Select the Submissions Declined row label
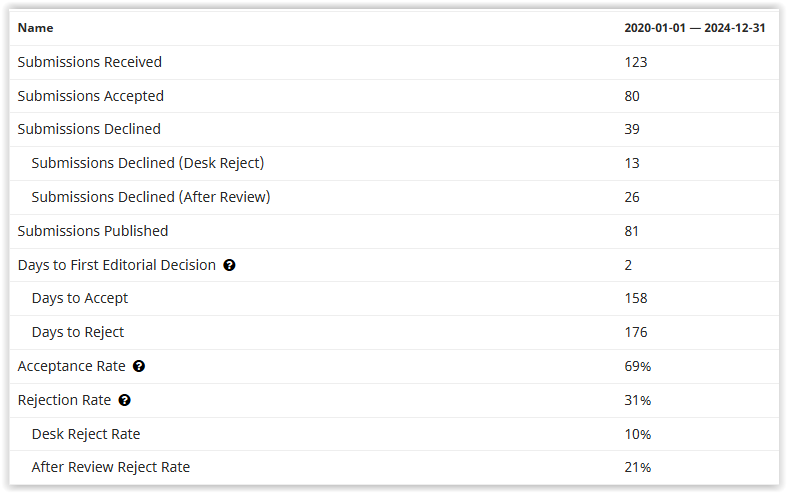This screenshot has width=787, height=493. pyautogui.click(x=89, y=129)
